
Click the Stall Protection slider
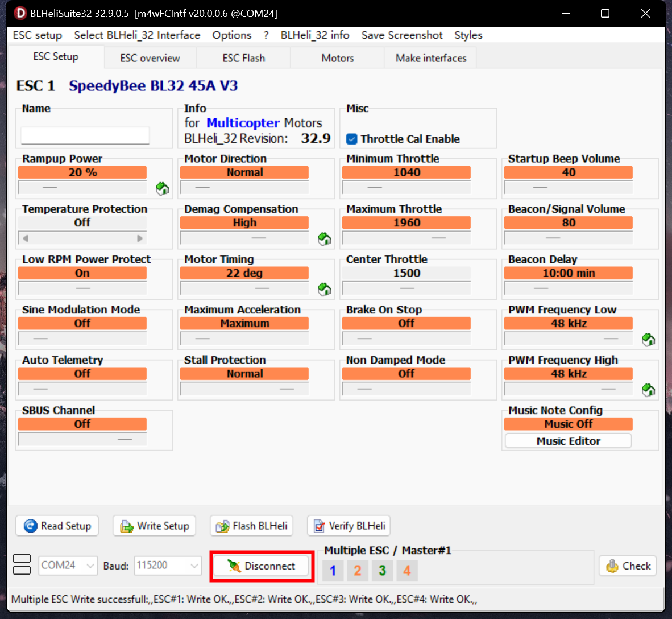pos(244,389)
